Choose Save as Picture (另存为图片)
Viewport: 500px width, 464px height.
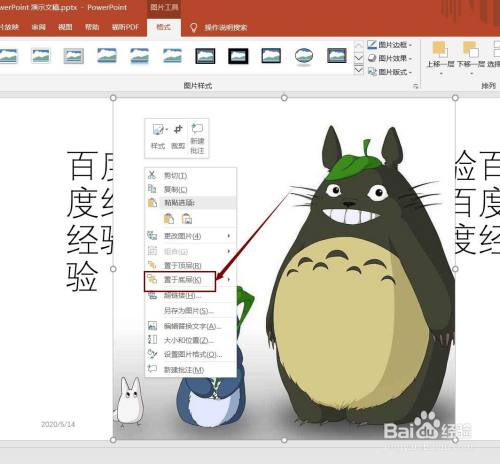pos(190,311)
